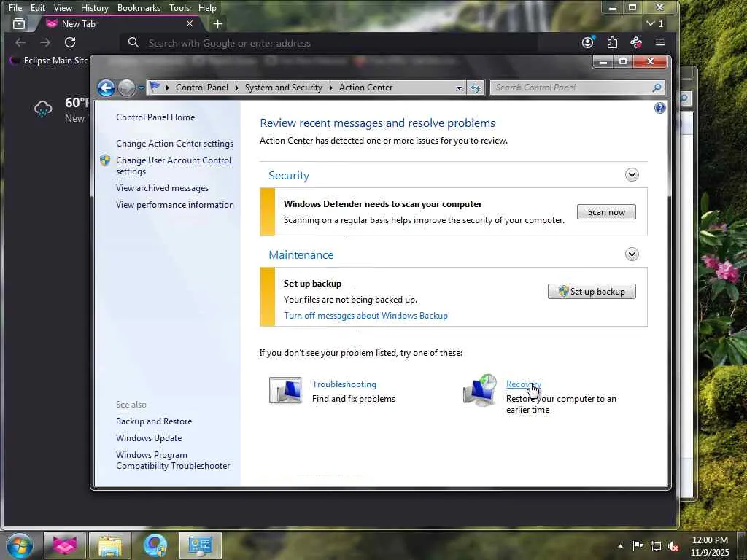Click the browser address search field

[x=329, y=43]
